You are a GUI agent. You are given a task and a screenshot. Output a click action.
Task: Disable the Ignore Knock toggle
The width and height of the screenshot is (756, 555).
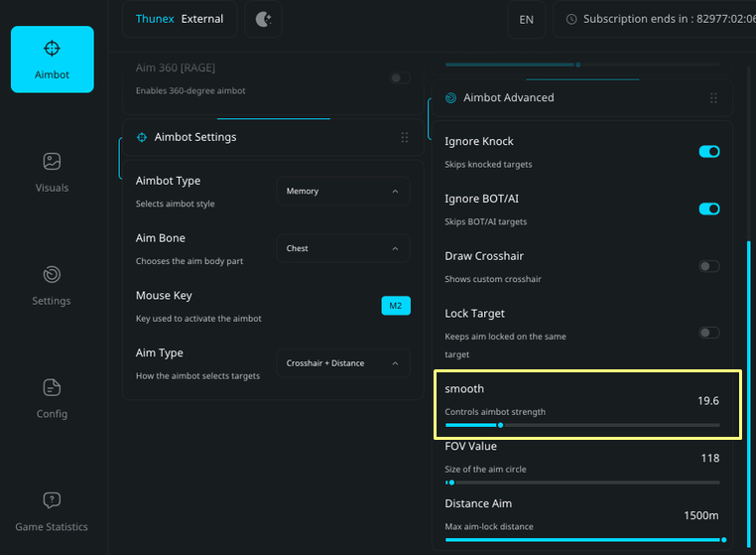[x=708, y=151]
